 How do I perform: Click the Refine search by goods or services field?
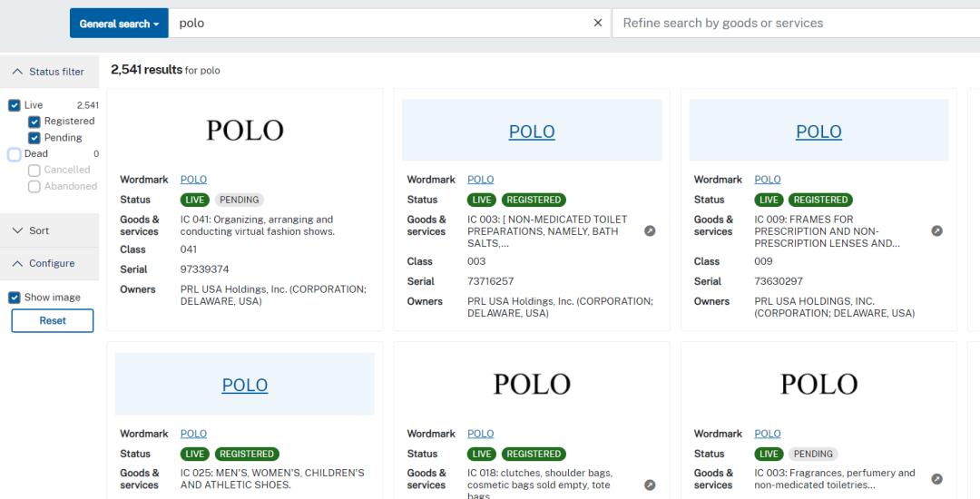(x=797, y=23)
